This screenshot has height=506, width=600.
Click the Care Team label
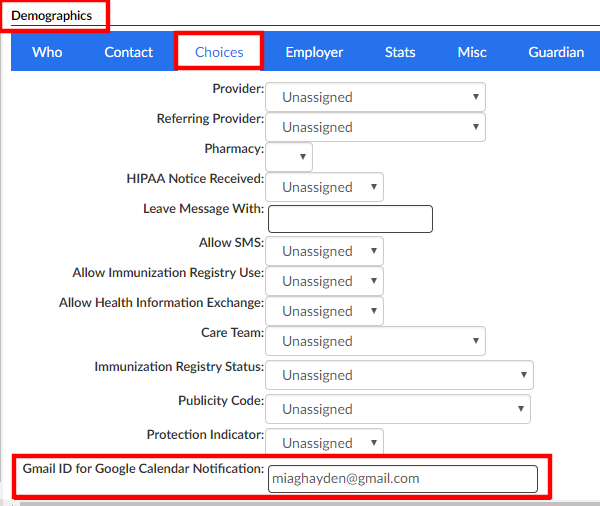point(233,333)
